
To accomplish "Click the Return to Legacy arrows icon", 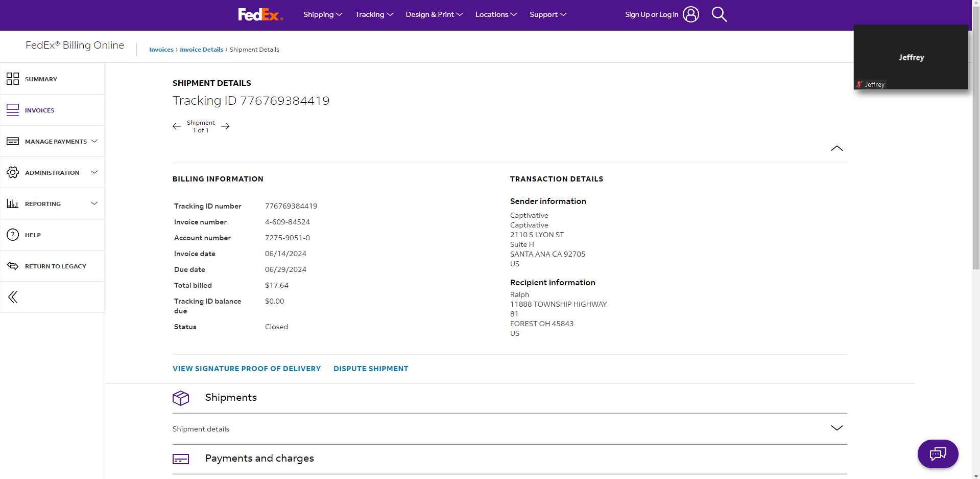I will click(13, 266).
